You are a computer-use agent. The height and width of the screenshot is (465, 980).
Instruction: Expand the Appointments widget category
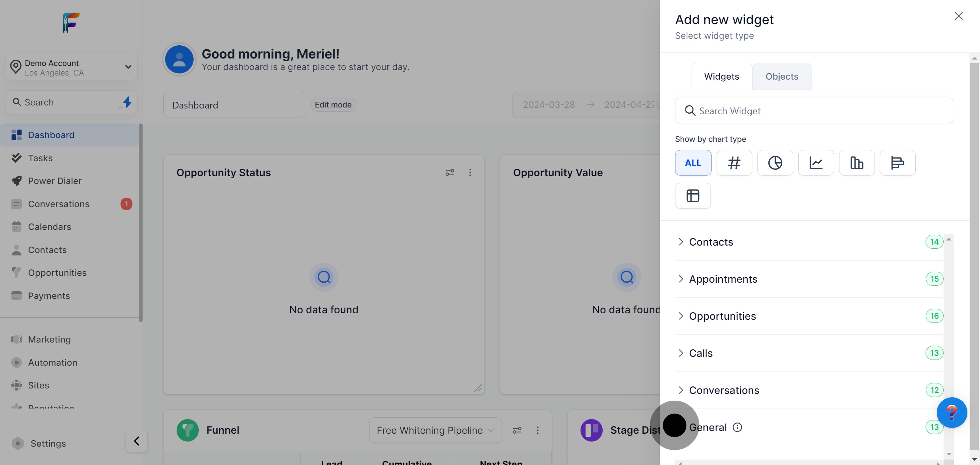(723, 279)
